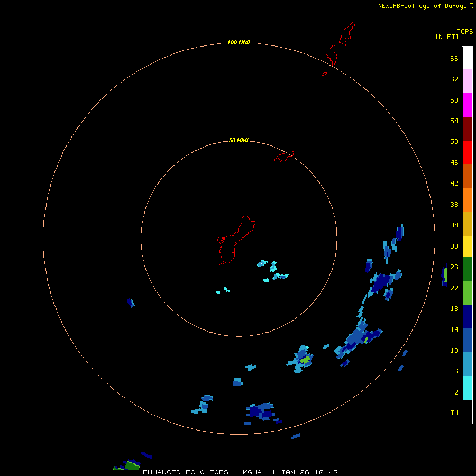Click the "30" legend value
This screenshot has height=476, width=476.
[x=454, y=246]
